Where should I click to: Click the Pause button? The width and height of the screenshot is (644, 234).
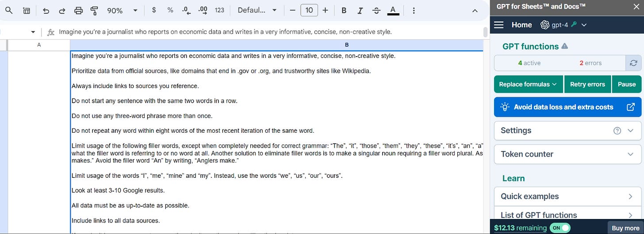point(626,84)
